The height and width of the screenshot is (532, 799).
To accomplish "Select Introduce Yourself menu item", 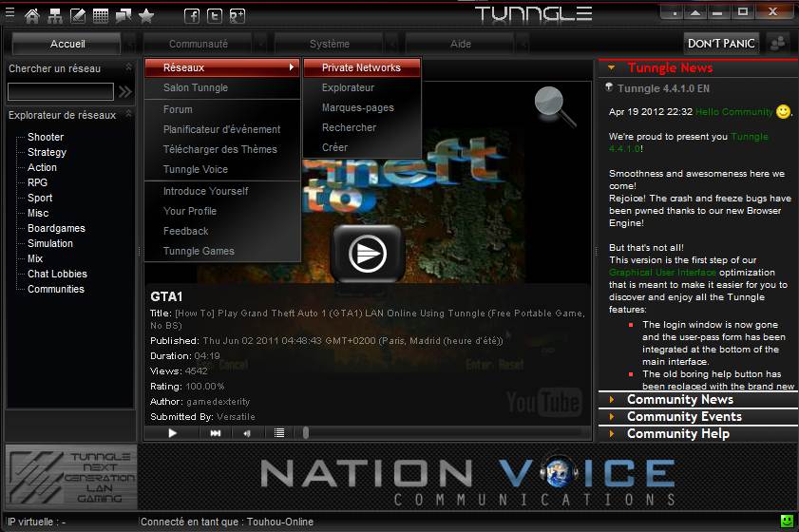I will 222,191.
